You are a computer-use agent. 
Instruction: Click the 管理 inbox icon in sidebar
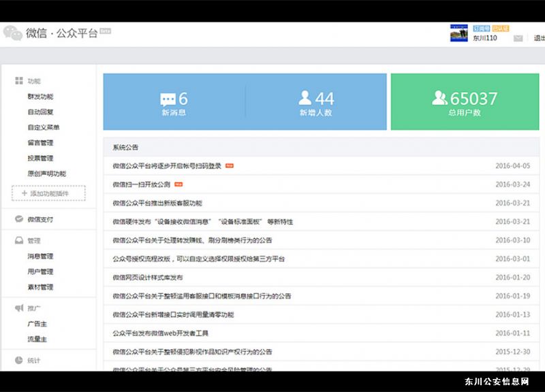click(x=19, y=240)
